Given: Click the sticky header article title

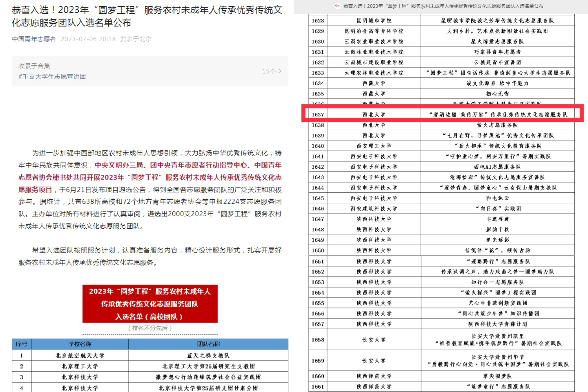Looking at the screenshot, I should click(x=443, y=6).
